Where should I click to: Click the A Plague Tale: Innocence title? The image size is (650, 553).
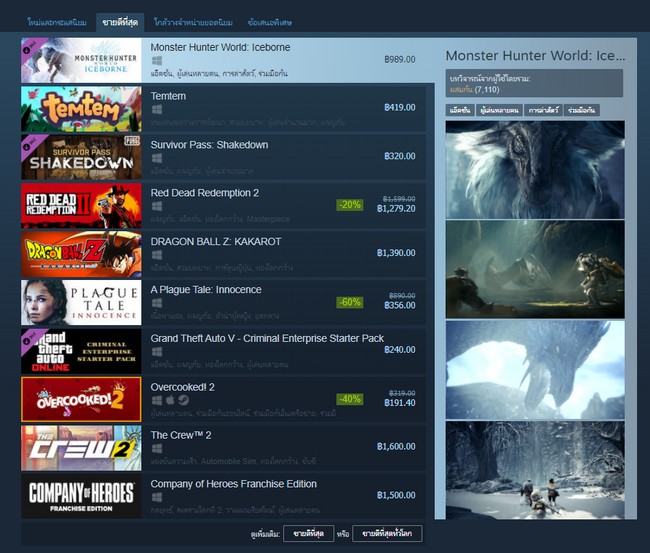click(206, 290)
